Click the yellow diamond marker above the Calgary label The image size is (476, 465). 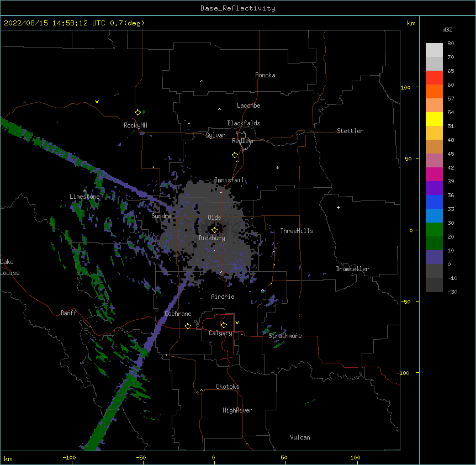[x=224, y=325]
